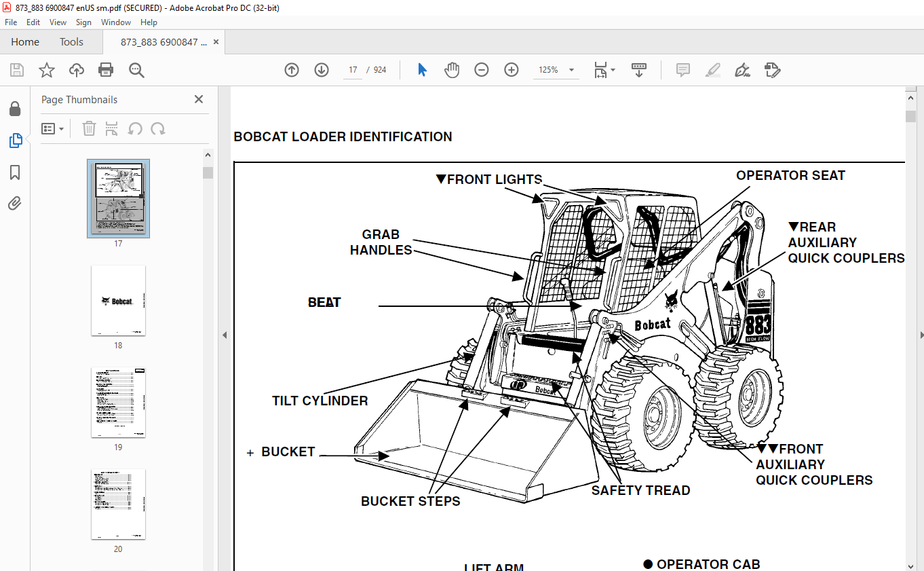924x571 pixels.
Task: Click the TILT CYLINDER label
Action: (x=320, y=401)
